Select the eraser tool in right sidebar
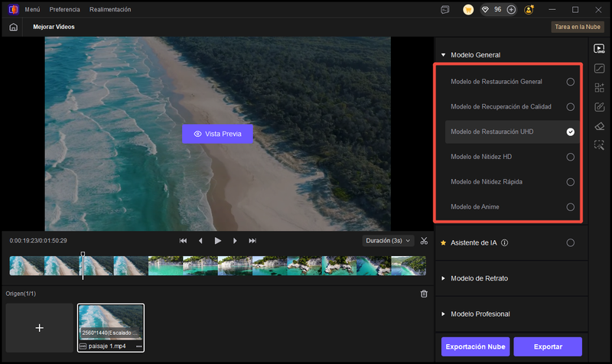 [599, 125]
